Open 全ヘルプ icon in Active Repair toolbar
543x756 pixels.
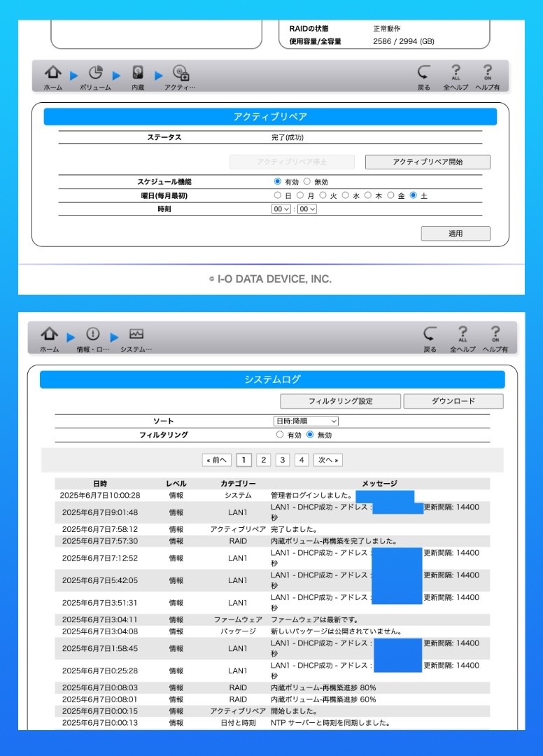[x=456, y=77]
